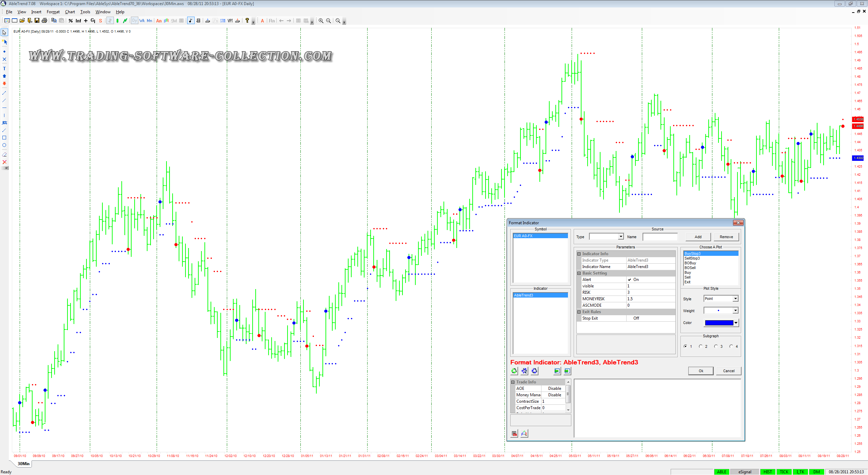868x475 pixels.
Task: Click the Zoom In magnifier icon
Action: [321, 21]
